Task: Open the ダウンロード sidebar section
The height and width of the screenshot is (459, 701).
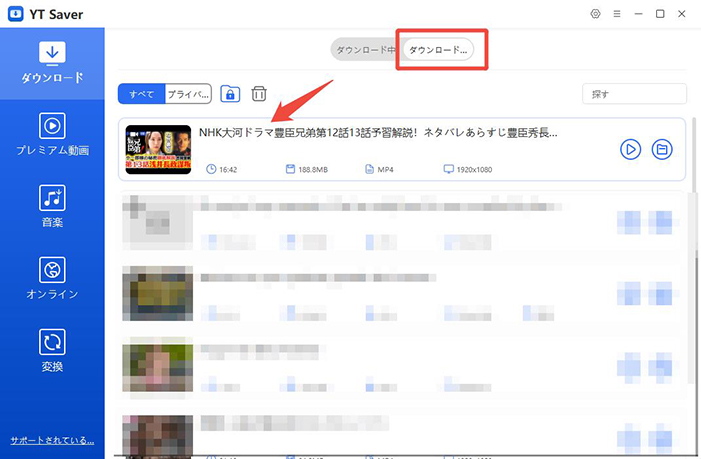Action: (52, 63)
